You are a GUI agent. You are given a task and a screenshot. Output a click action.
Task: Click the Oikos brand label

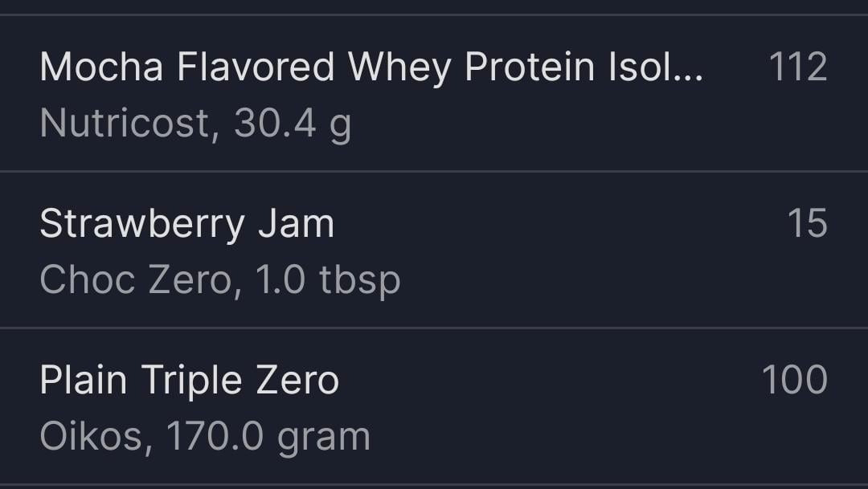92,436
